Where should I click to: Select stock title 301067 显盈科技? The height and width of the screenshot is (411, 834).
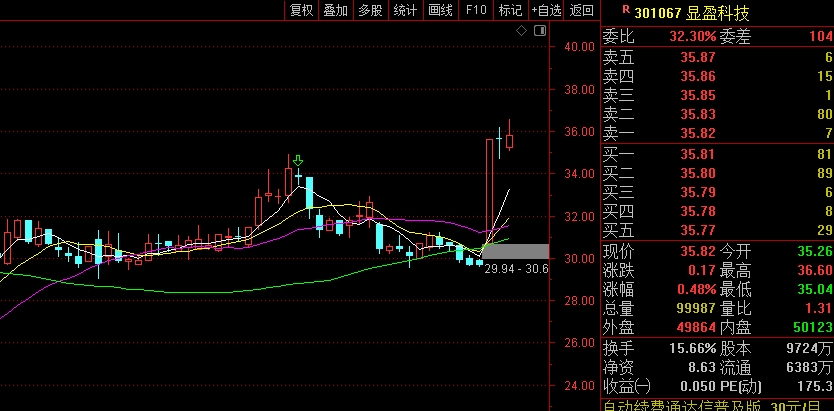692,13
